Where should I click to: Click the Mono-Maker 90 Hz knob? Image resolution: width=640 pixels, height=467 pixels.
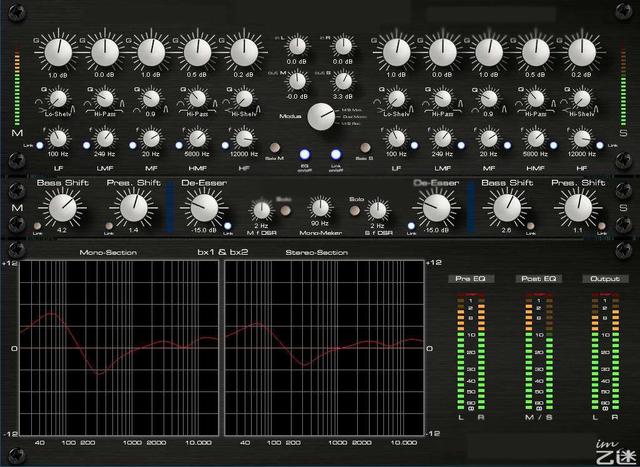320,207
